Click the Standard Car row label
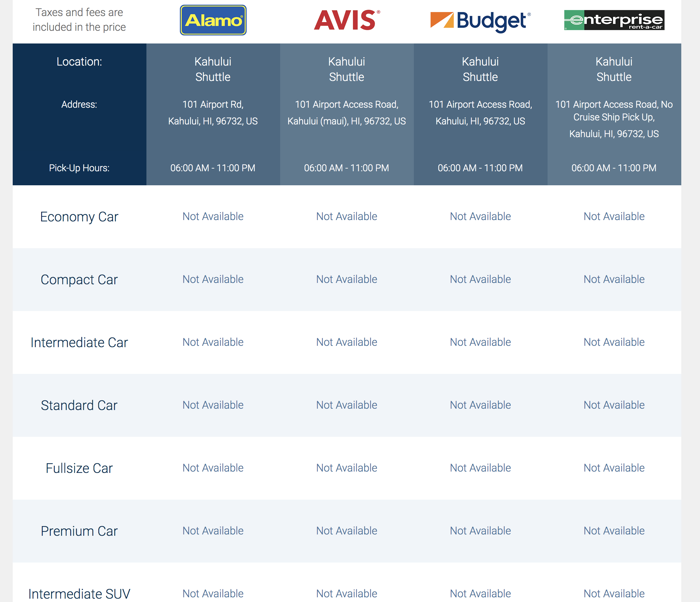 [x=79, y=405]
